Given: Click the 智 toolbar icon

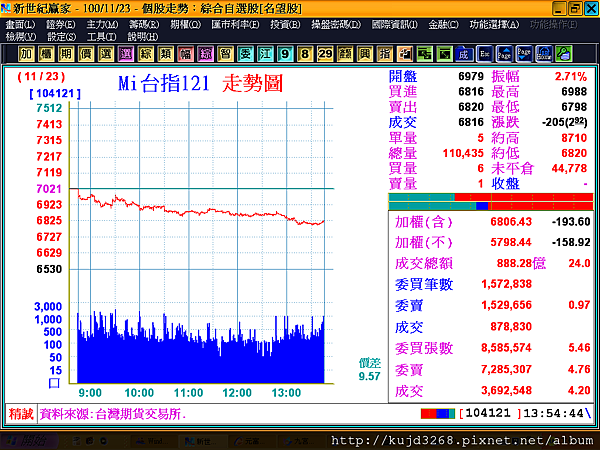Looking at the screenshot, I should point(225,54).
